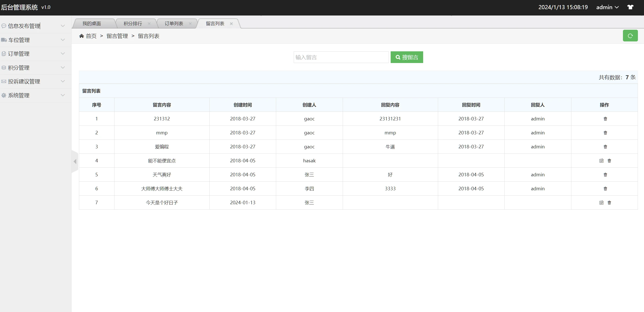Delete message '大师傅大师傅士大夫'

605,189
